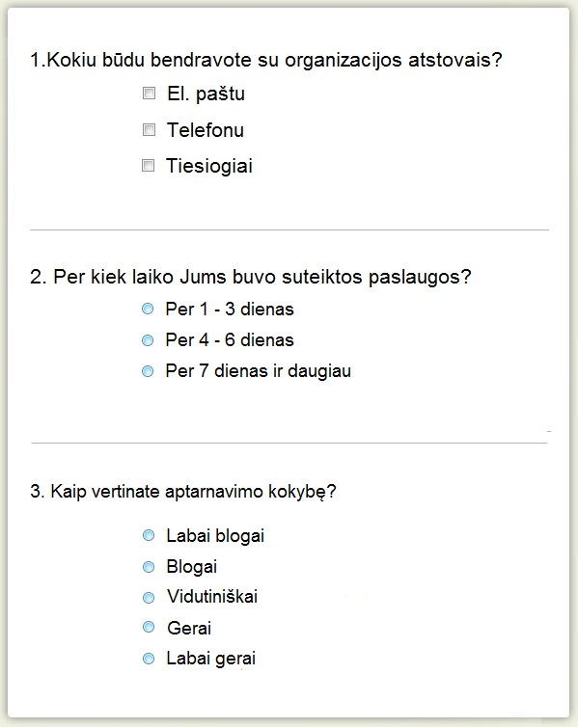The width and height of the screenshot is (578, 728).
Task: Enable the 'Tiesiogiai' checkbox
Action: 148,165
